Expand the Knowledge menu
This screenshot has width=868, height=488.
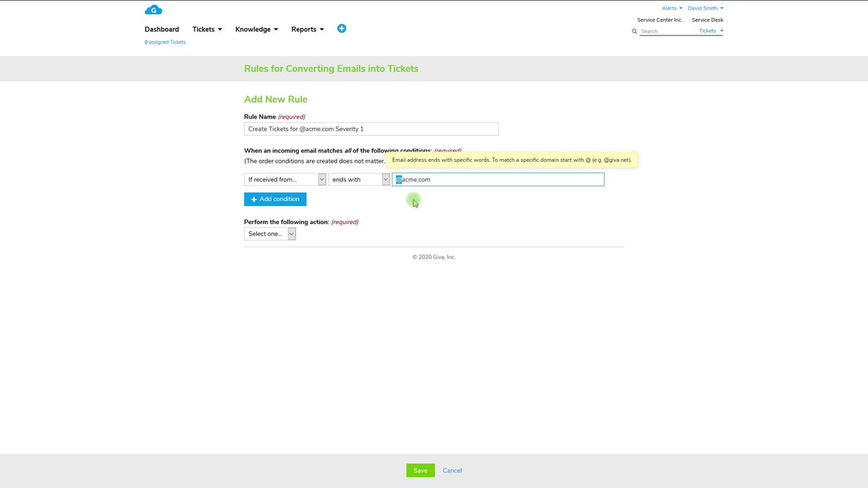tap(256, 29)
